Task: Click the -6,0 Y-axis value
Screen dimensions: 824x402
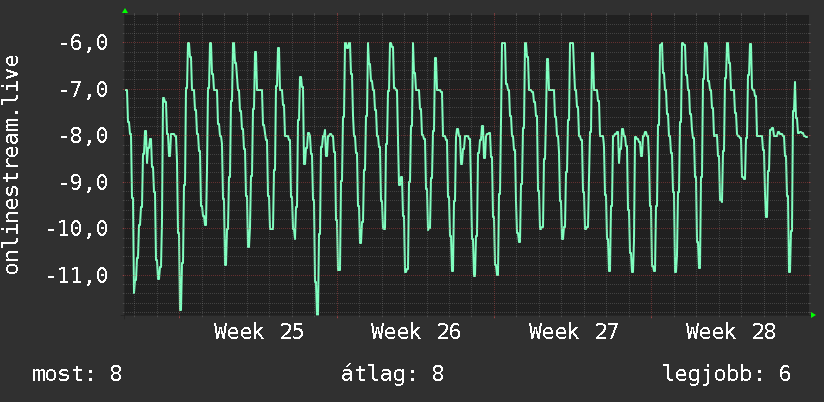Action: pyautogui.click(x=83, y=43)
